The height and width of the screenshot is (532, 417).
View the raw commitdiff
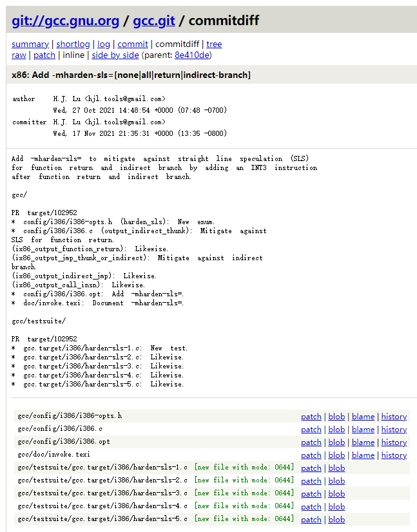point(19,55)
